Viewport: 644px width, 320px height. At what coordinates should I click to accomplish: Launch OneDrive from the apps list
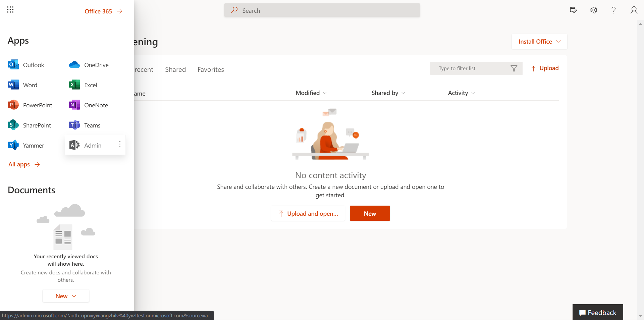[89, 65]
